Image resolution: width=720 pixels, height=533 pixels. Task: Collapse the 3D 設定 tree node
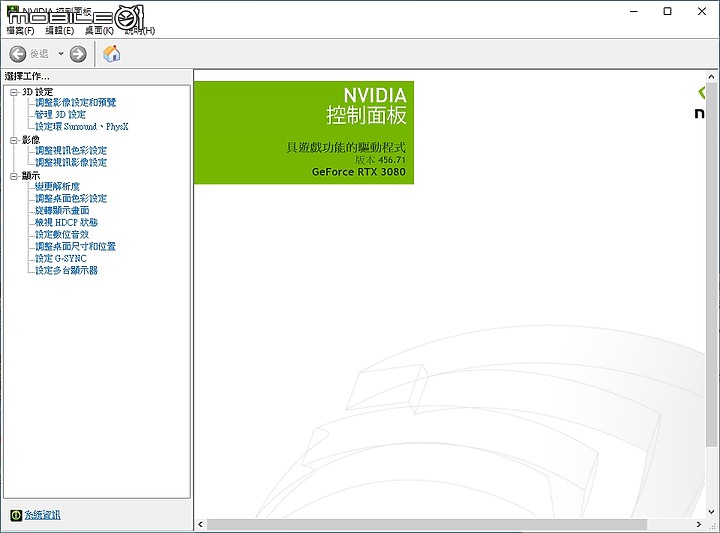14,92
